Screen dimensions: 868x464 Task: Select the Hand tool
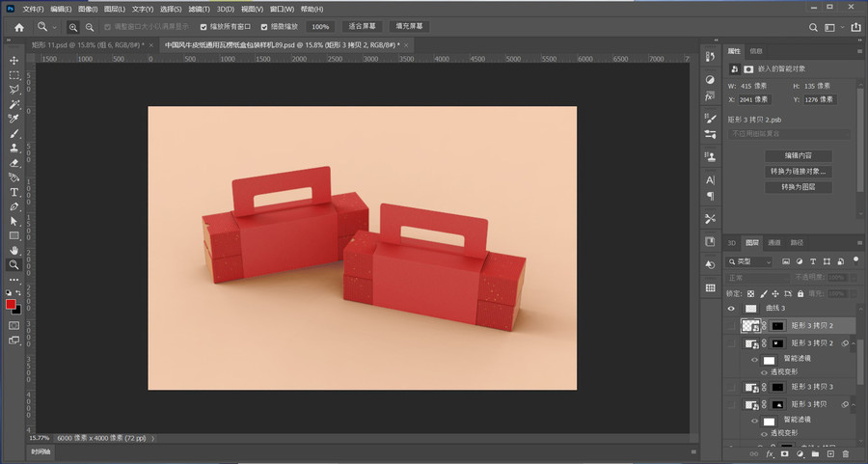tap(14, 250)
